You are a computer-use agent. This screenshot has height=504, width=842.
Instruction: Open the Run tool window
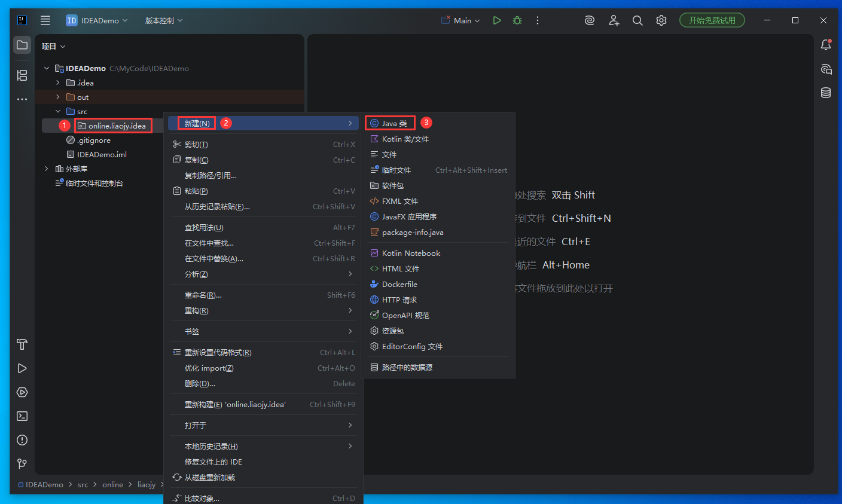(x=22, y=368)
